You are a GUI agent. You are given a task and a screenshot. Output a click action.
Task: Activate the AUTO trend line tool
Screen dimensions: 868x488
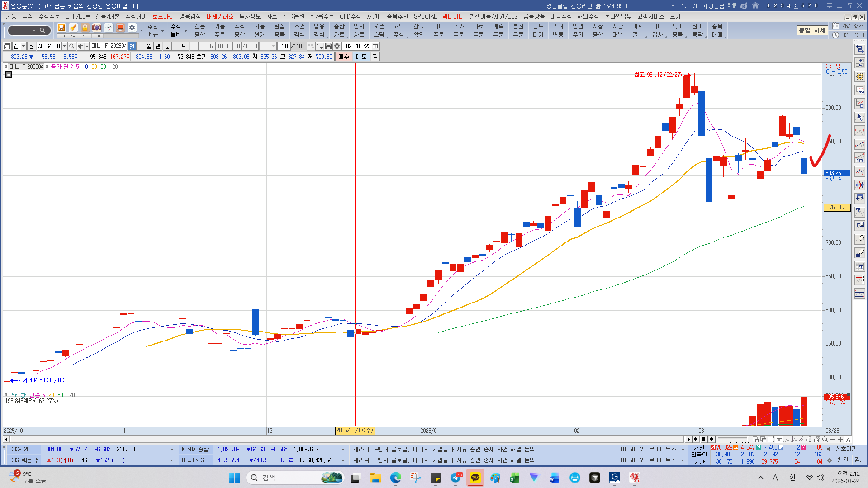(x=860, y=158)
